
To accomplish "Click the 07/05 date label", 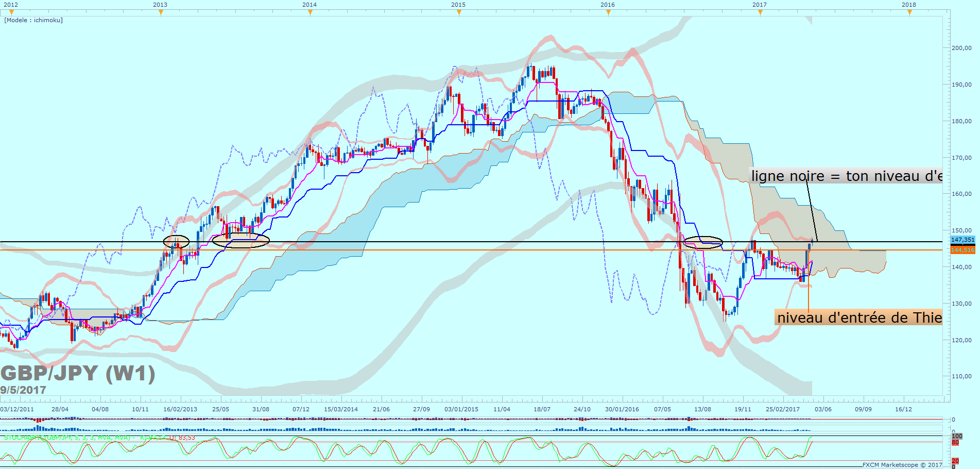I will pyautogui.click(x=662, y=409).
